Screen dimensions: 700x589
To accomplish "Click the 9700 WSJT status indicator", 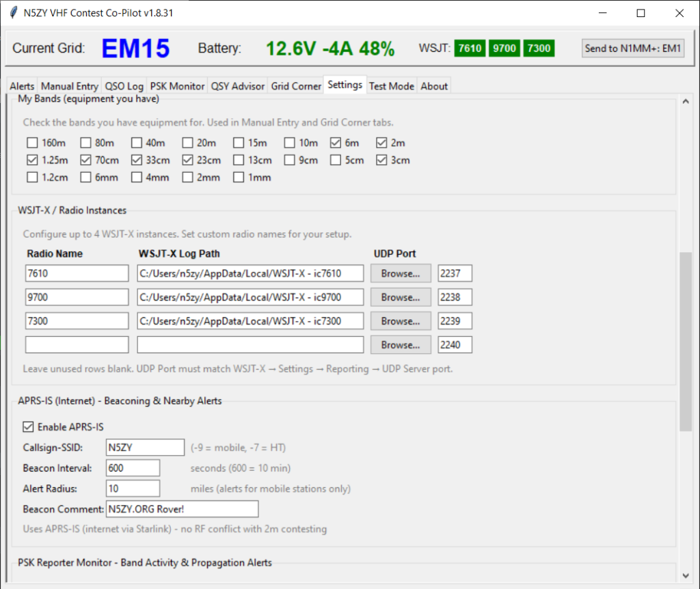I will point(504,48).
